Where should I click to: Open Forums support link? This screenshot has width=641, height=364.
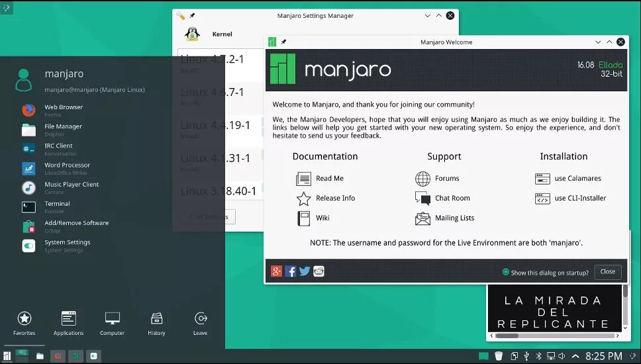click(437, 179)
